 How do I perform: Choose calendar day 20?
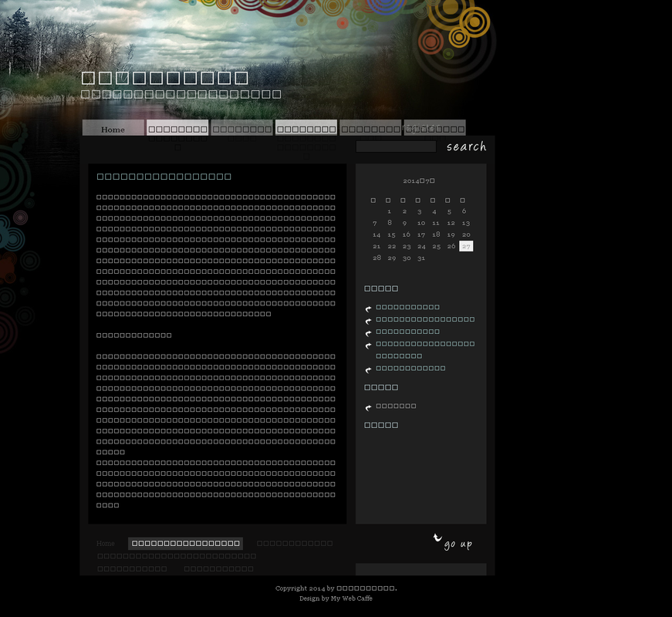click(x=466, y=234)
